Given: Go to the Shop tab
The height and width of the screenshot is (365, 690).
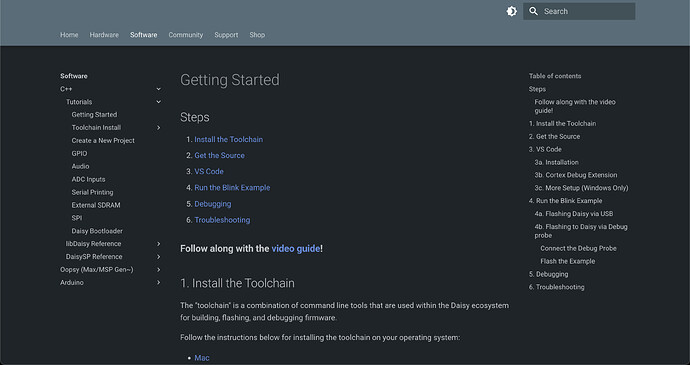Looking at the screenshot, I should coord(257,35).
